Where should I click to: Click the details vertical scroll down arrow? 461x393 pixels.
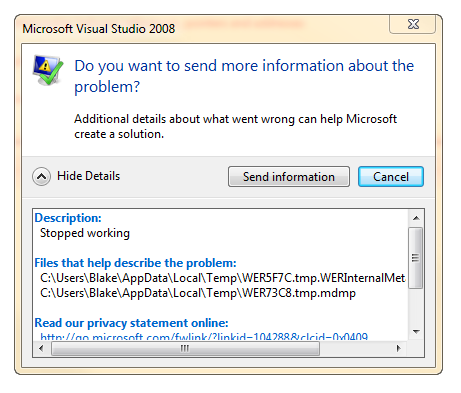pyautogui.click(x=416, y=332)
